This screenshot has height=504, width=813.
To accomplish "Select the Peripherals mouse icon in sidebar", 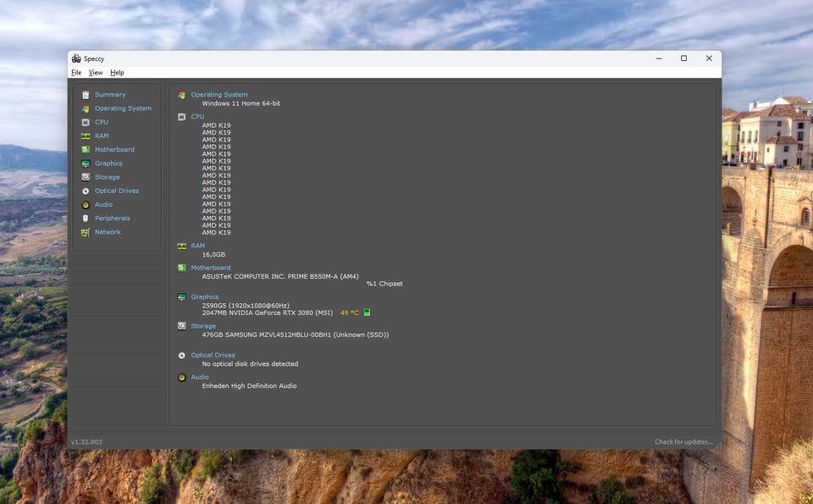I will pyautogui.click(x=86, y=219).
